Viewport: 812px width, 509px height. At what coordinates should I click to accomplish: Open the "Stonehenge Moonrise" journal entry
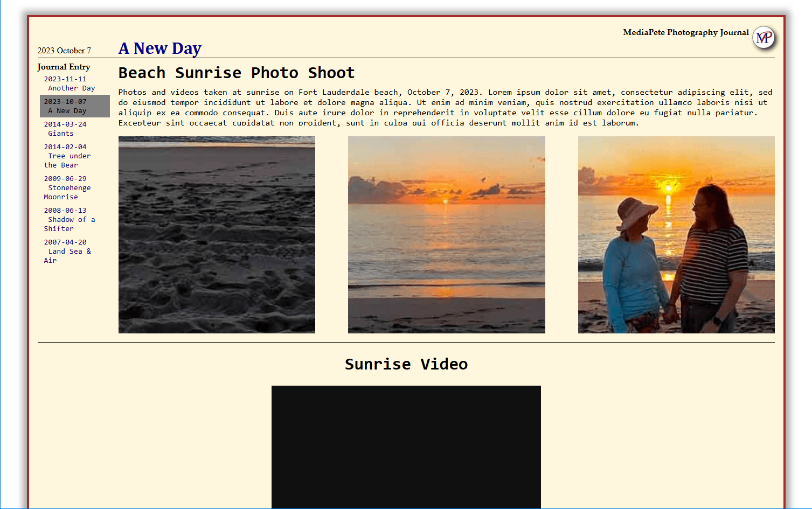[x=67, y=187]
